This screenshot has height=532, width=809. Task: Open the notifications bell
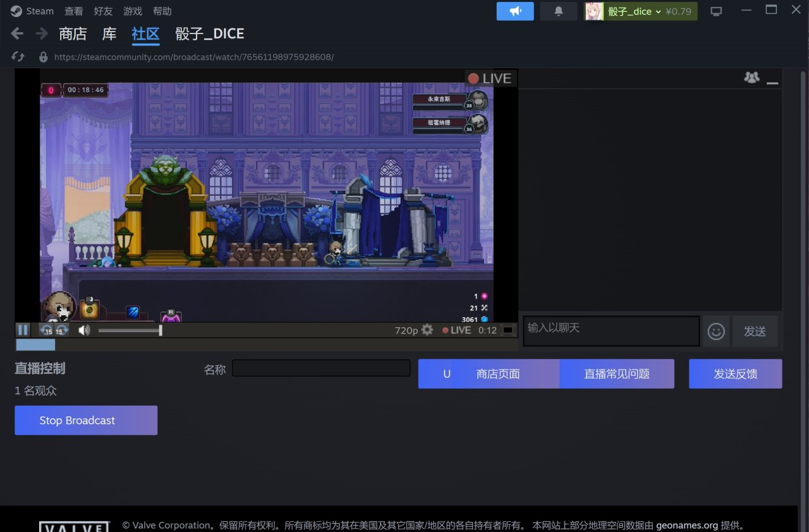(x=559, y=11)
